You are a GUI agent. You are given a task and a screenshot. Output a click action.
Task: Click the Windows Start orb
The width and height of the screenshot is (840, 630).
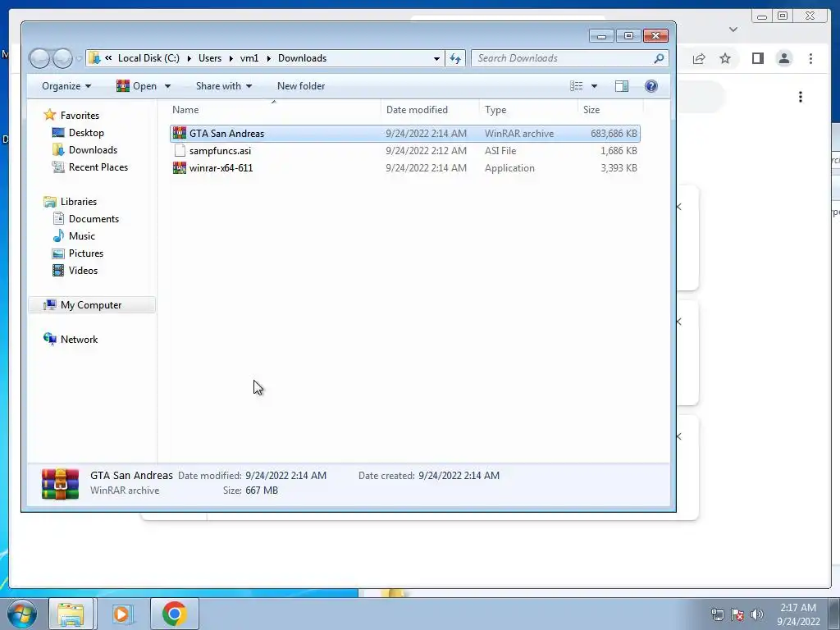[22, 614]
